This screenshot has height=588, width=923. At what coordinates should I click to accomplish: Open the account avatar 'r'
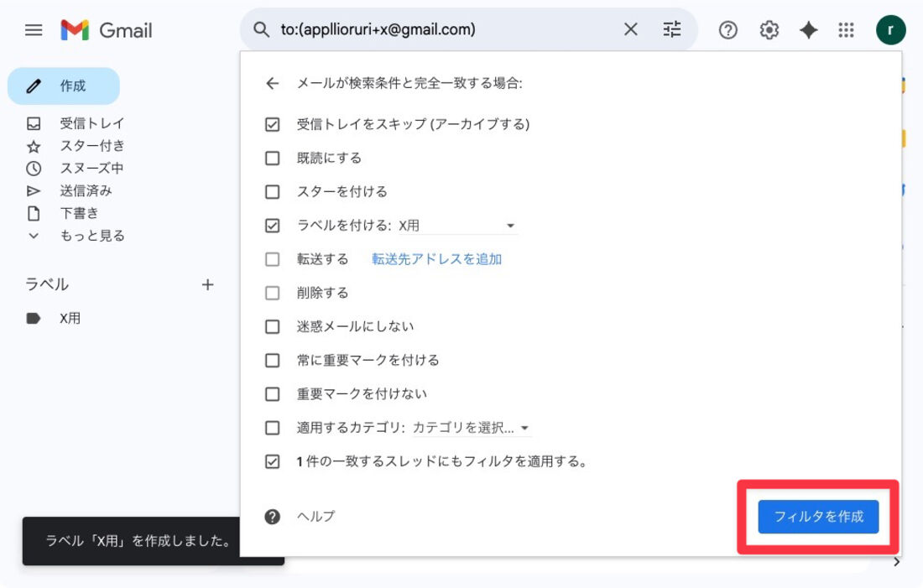pyautogui.click(x=890, y=30)
